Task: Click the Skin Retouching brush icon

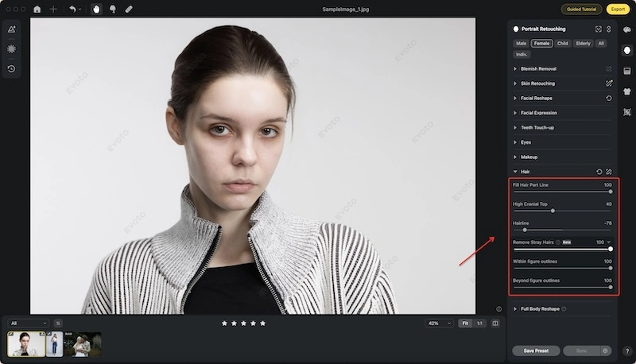Action: [609, 83]
